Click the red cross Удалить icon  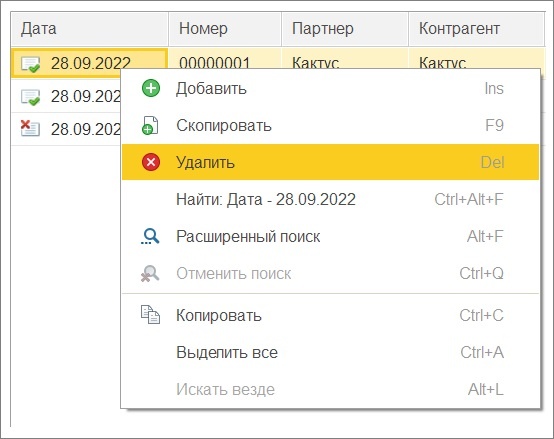click(151, 162)
